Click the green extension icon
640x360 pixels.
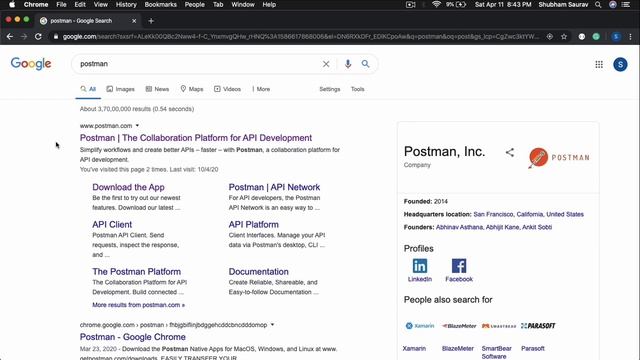pyautogui.click(x=596, y=36)
